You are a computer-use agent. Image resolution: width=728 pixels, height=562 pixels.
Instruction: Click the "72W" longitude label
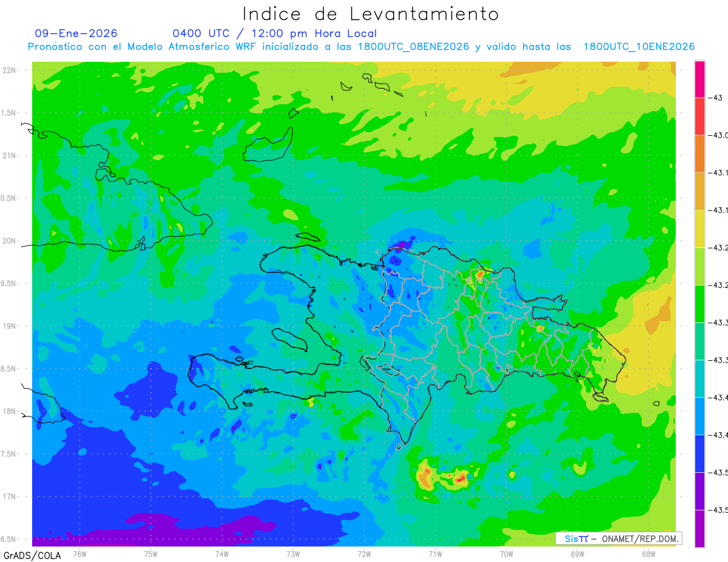(364, 554)
